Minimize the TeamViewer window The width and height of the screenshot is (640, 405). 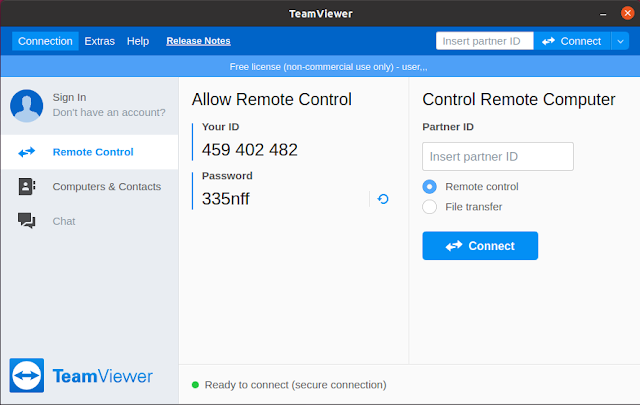(x=603, y=14)
